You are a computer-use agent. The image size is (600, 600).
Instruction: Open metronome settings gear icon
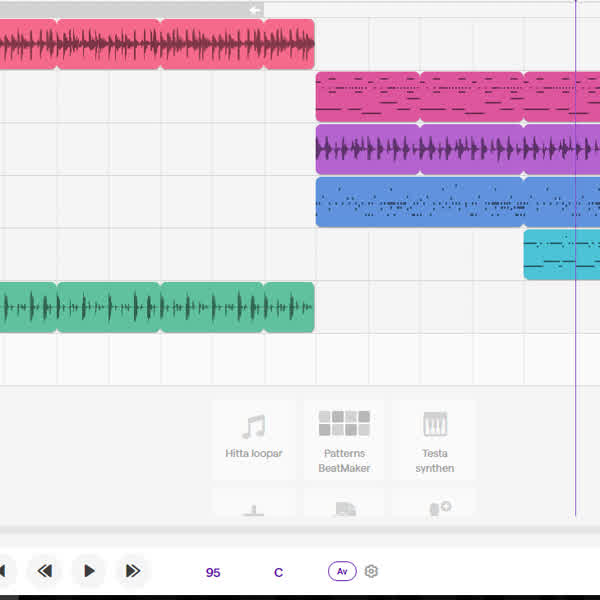372,572
